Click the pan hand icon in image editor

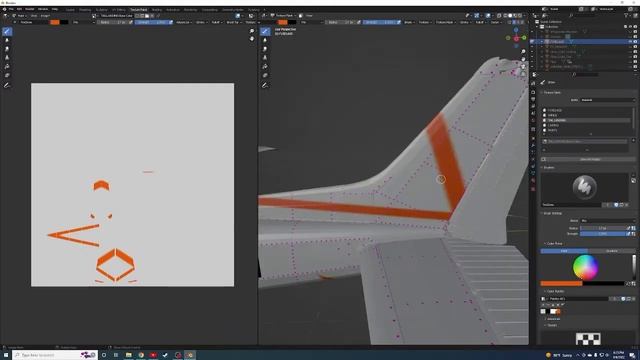tap(252, 39)
